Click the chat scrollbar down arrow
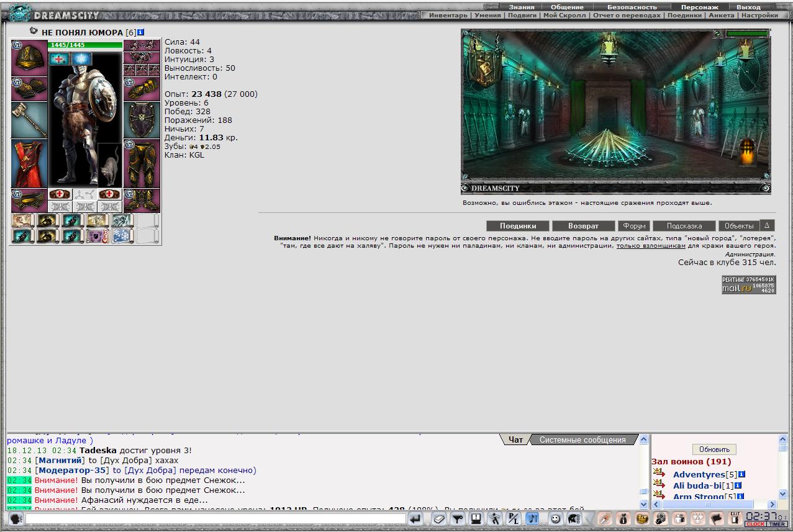 [x=644, y=504]
